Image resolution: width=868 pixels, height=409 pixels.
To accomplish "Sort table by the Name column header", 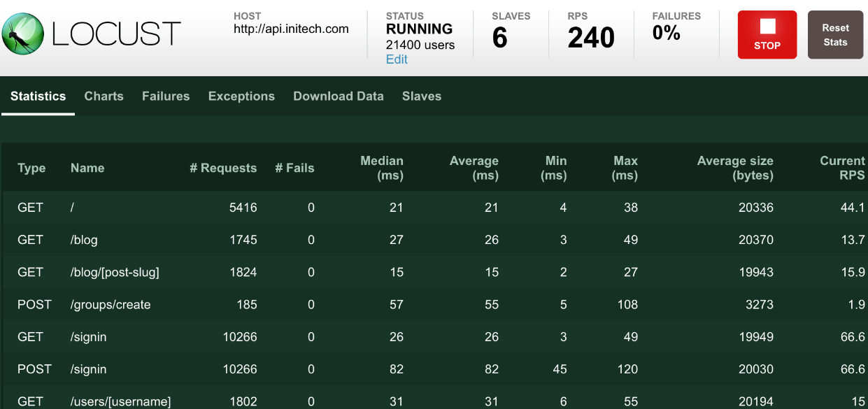I will [x=87, y=168].
